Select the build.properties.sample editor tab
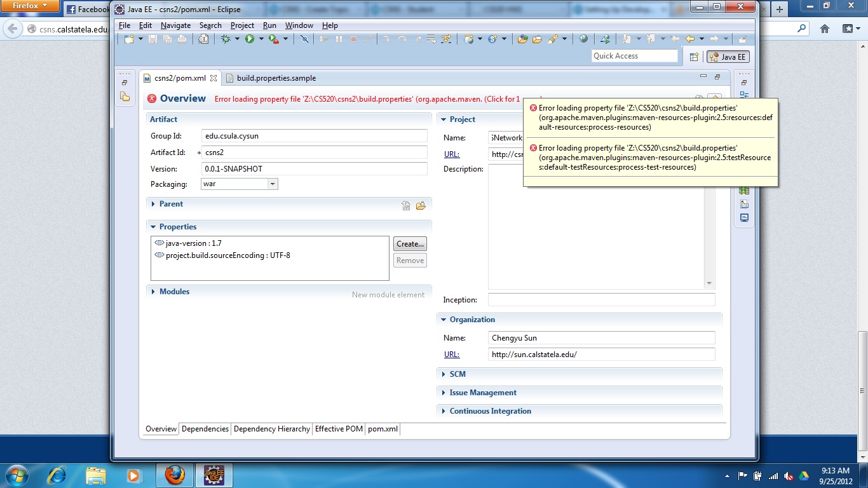The image size is (868, 488). click(276, 78)
